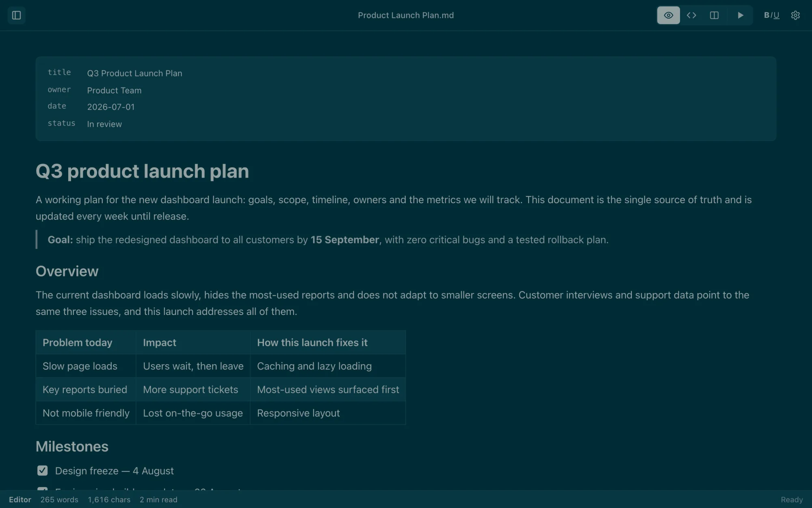This screenshot has width=812, height=508.
Task: Toggle the sidebar panel icon
Action: [x=17, y=15]
